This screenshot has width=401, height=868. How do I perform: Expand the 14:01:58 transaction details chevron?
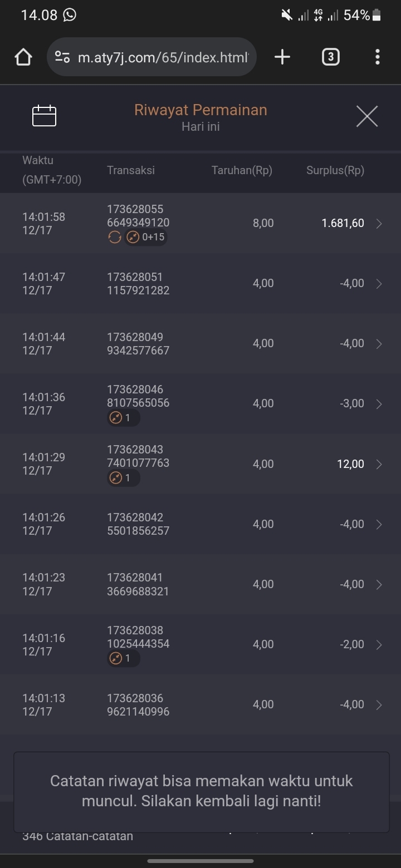[379, 224]
